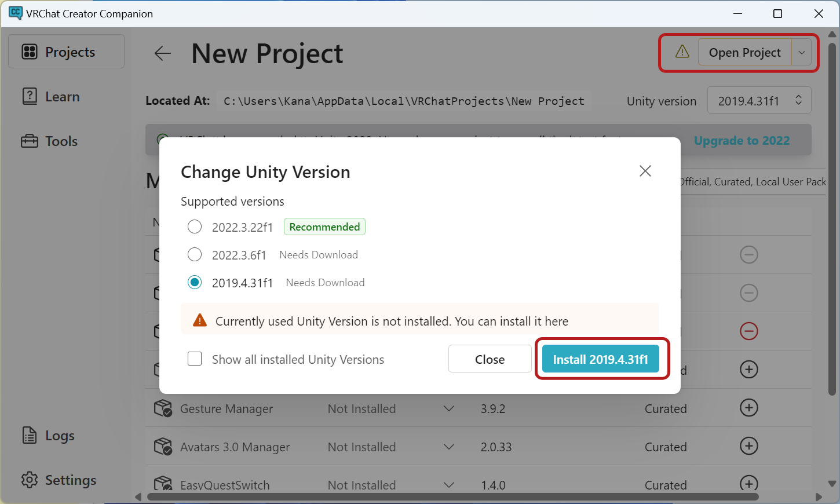Image resolution: width=840 pixels, height=504 pixels.
Task: Click the Install 2019.4.31f1 button
Action: (601, 359)
